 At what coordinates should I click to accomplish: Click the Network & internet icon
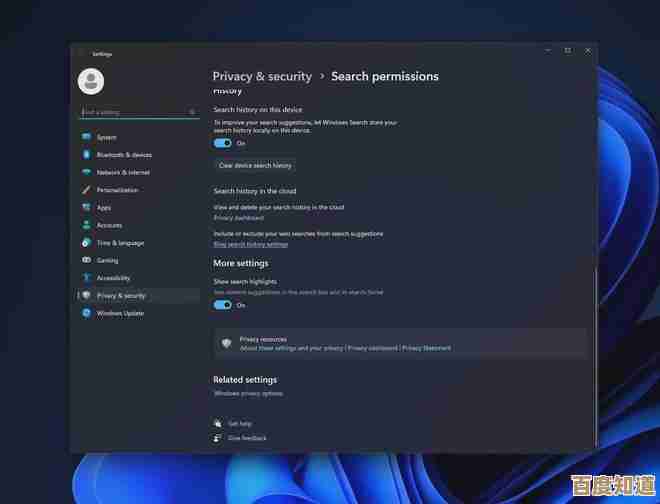pyautogui.click(x=86, y=172)
